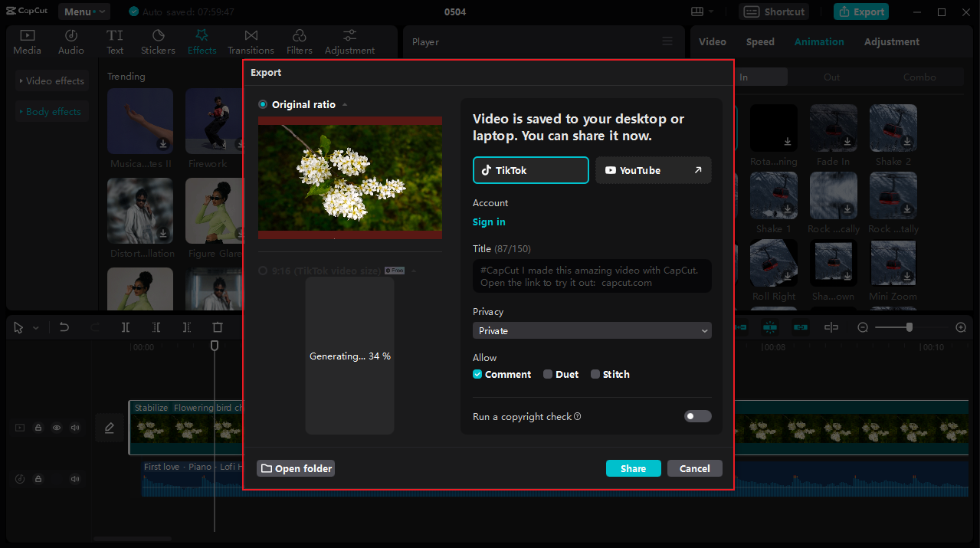Hide the video track using the eye icon
Image resolution: width=980 pixels, height=548 pixels.
coord(57,428)
